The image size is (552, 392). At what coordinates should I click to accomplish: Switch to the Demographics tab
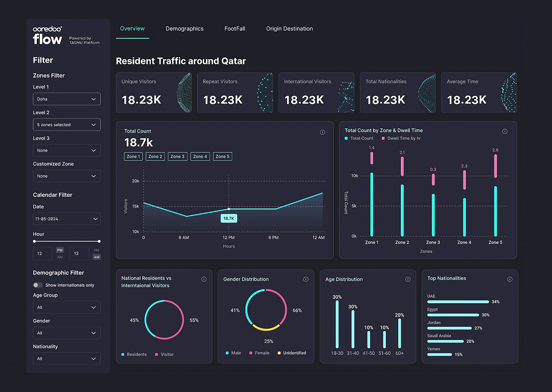185,28
